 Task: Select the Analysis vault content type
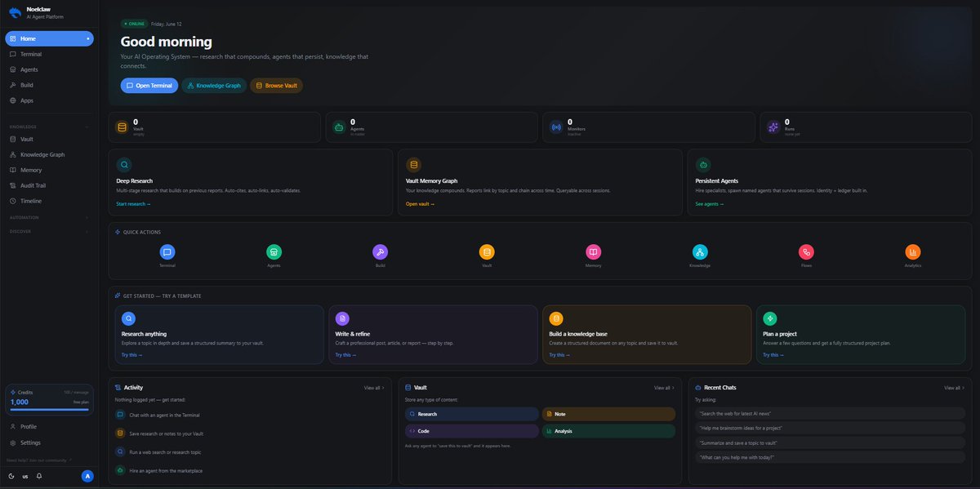point(608,431)
